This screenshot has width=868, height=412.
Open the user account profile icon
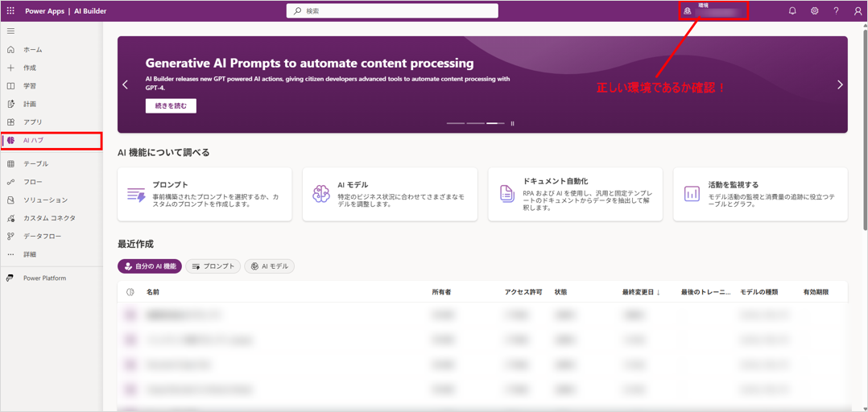click(858, 11)
